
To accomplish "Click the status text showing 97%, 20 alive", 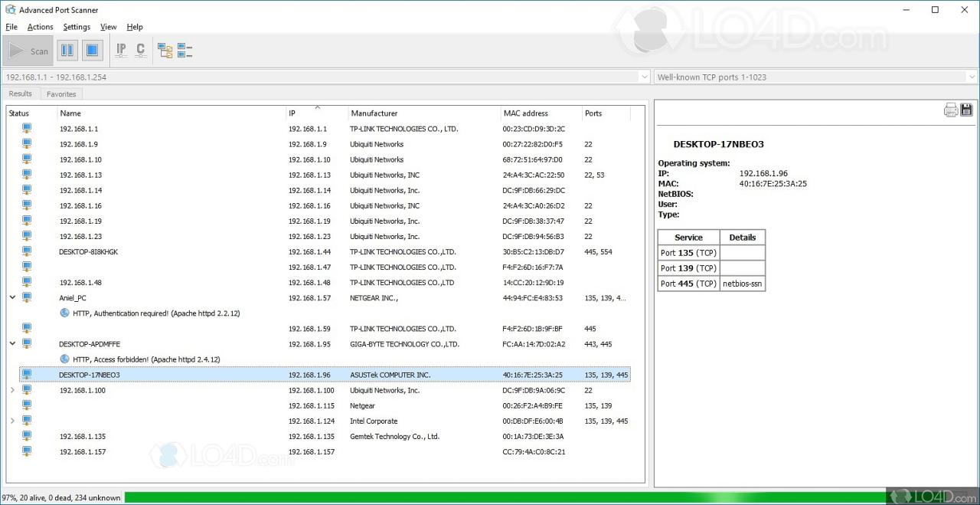I will point(62,497).
